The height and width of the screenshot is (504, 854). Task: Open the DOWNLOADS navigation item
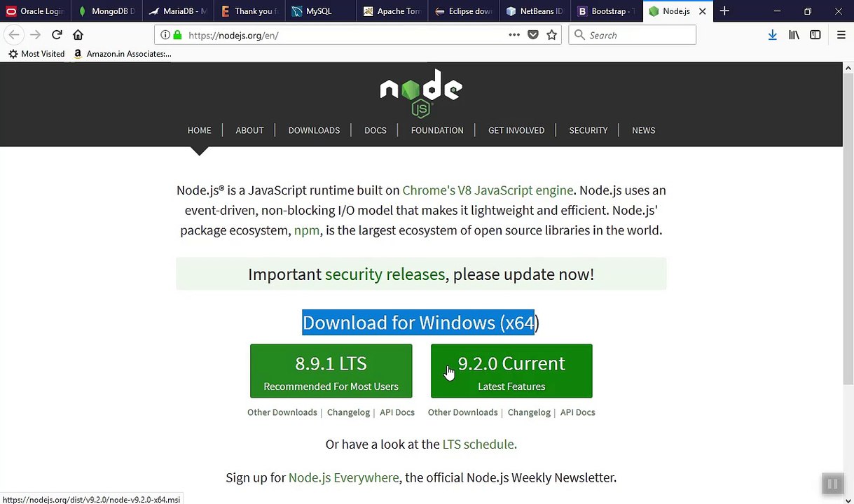click(314, 130)
